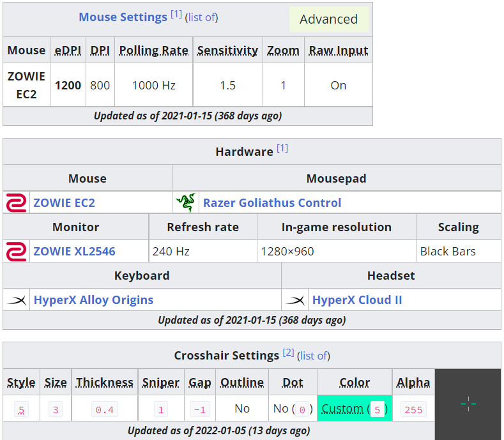Follow reference [2] in Crosshair Settings header
Image resolution: width=504 pixels, height=440 pixels.
pyautogui.click(x=288, y=353)
